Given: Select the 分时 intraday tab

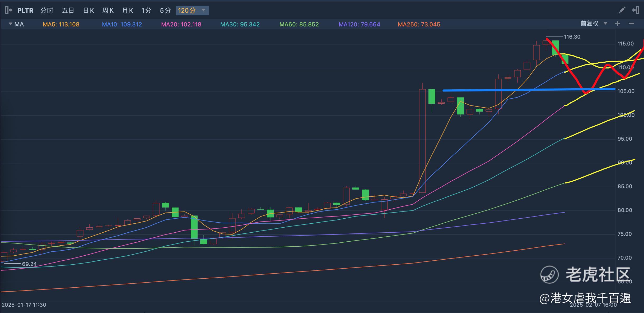Looking at the screenshot, I should click(47, 11).
